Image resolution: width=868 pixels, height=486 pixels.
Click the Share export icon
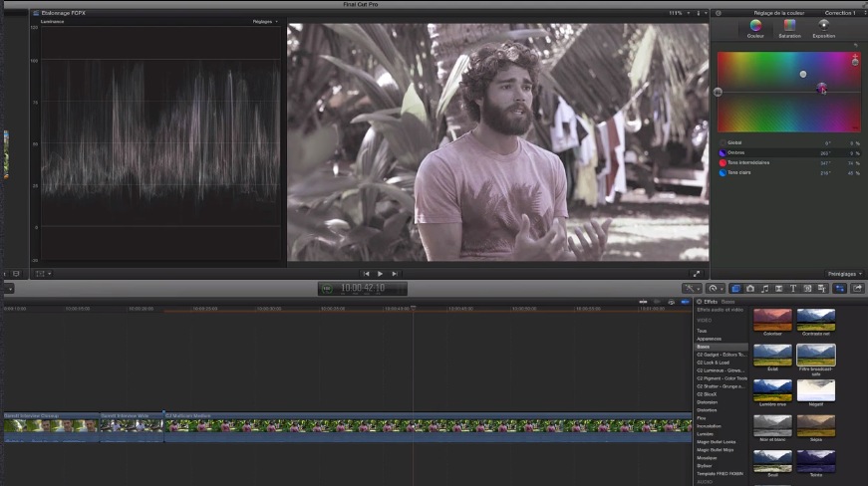point(857,288)
